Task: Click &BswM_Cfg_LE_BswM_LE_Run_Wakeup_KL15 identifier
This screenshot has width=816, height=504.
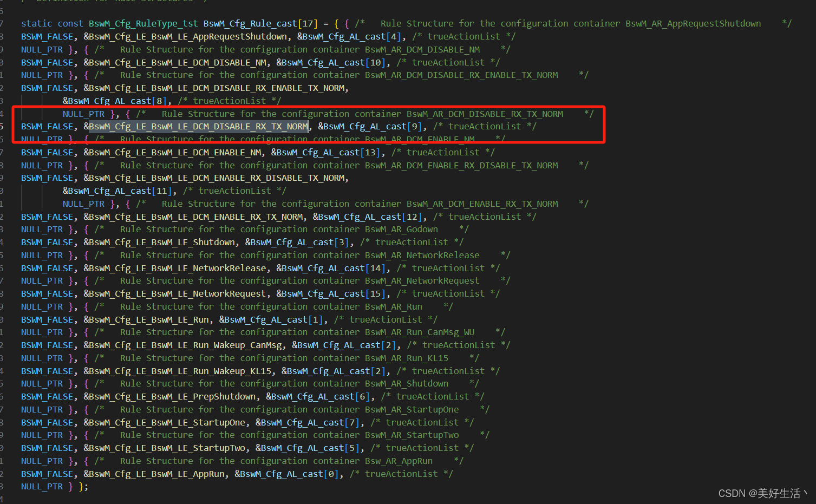Action: coord(178,371)
